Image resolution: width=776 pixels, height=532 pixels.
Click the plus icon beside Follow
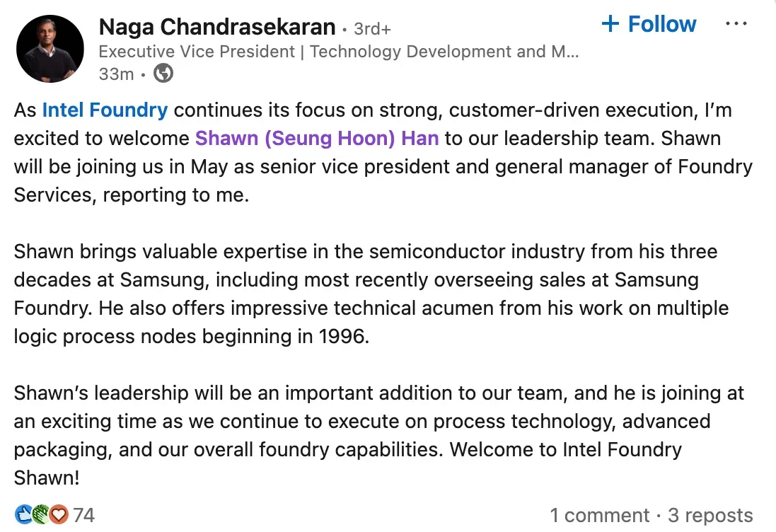pyautogui.click(x=610, y=24)
